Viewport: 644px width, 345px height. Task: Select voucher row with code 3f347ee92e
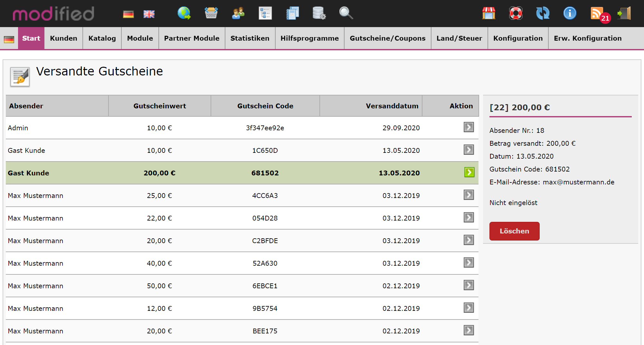pos(265,128)
